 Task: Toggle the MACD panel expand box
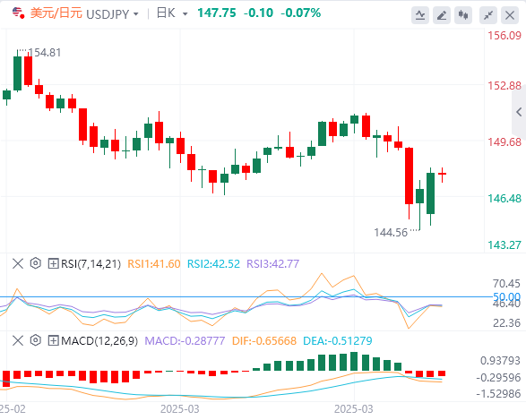pyautogui.click(x=53, y=341)
